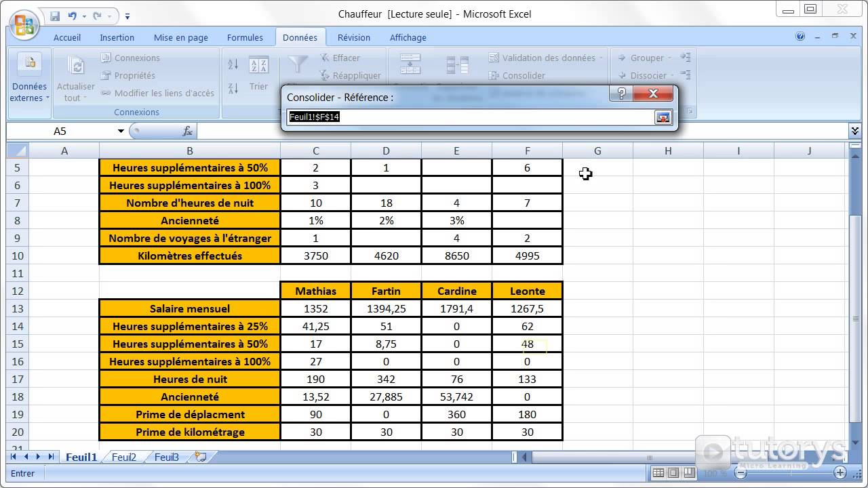Image resolution: width=868 pixels, height=488 pixels.
Task: Click Effacer filter button
Action: click(x=340, y=58)
